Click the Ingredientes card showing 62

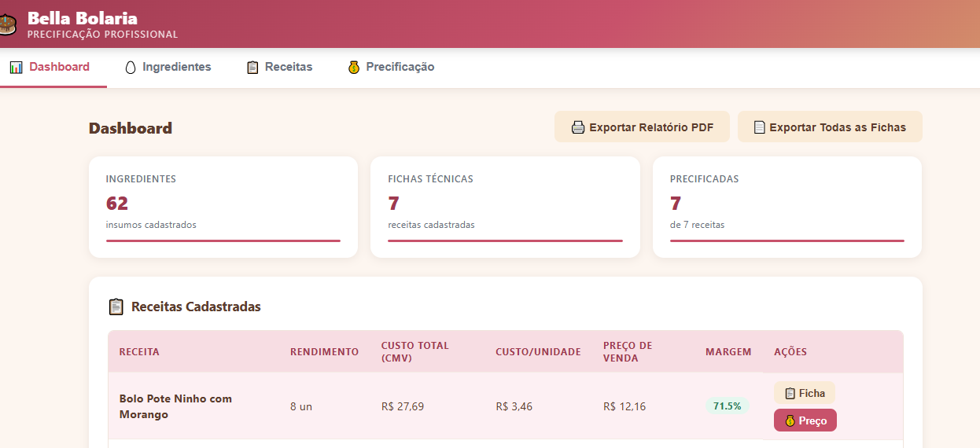223,207
